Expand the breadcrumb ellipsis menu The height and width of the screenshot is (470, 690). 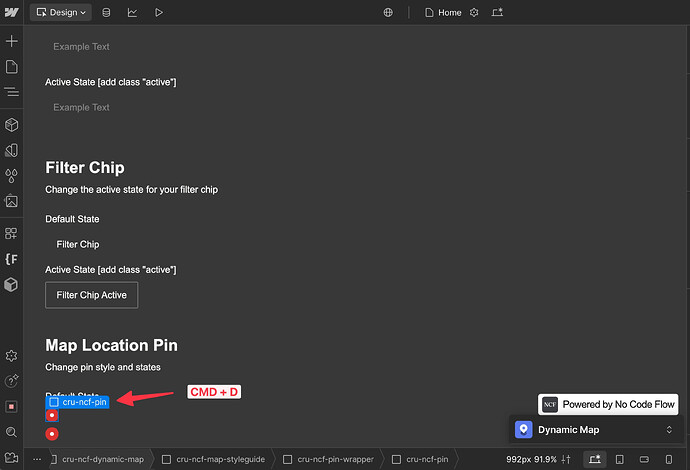37,459
